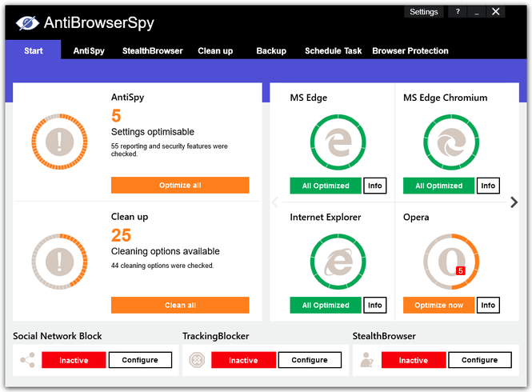Select the Opera browser icon
This screenshot has height=392, width=532.
pos(451,262)
